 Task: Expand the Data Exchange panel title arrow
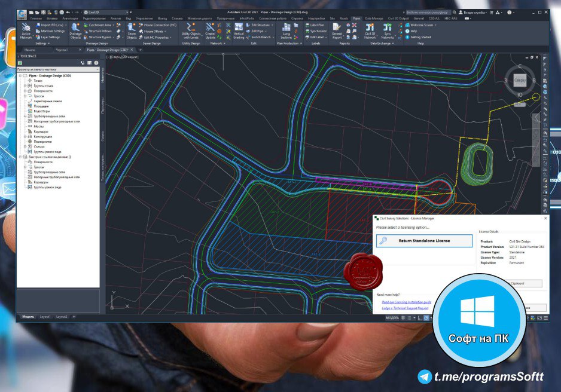[x=393, y=43]
